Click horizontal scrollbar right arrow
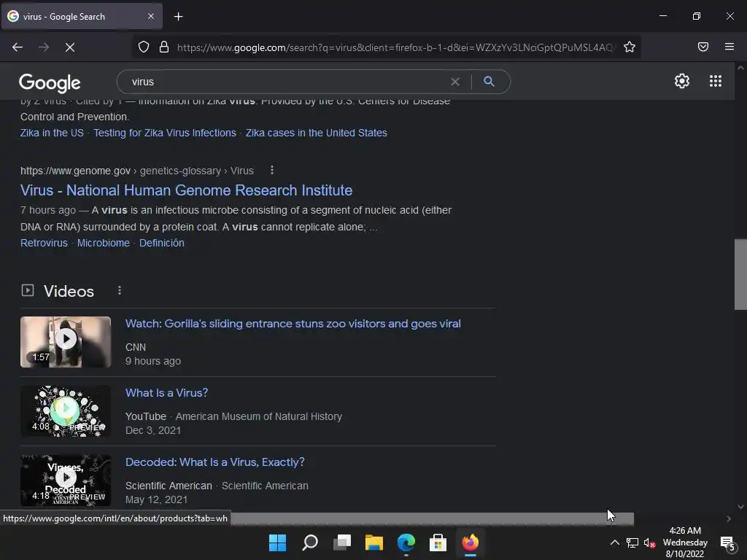This screenshot has height=560, width=747. [729, 518]
